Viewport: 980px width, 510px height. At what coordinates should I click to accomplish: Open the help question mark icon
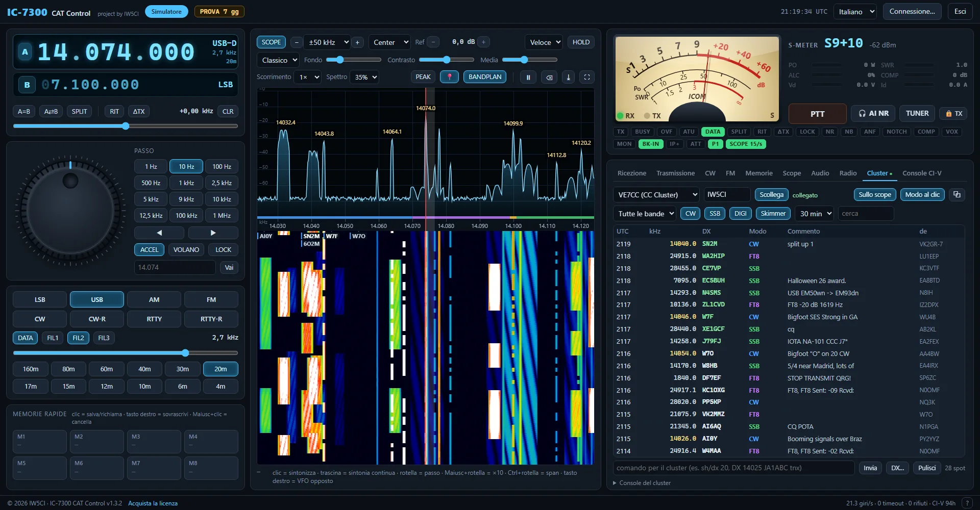pyautogui.click(x=966, y=503)
